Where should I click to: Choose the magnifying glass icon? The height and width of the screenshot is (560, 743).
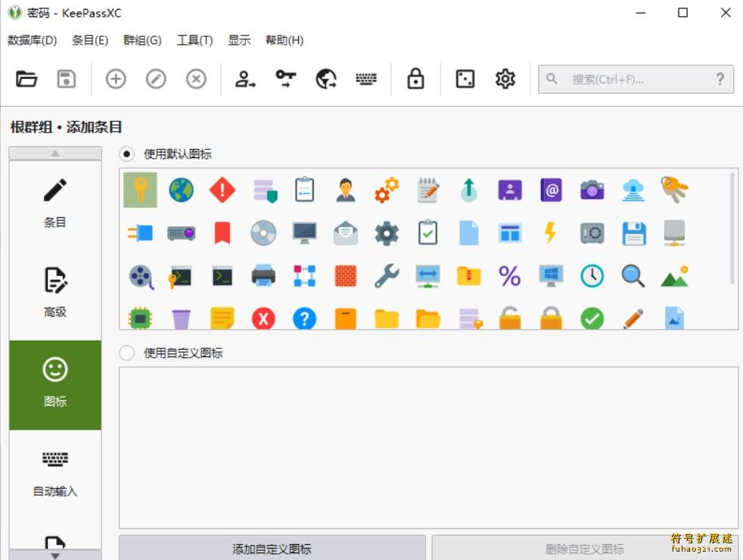[x=633, y=275]
